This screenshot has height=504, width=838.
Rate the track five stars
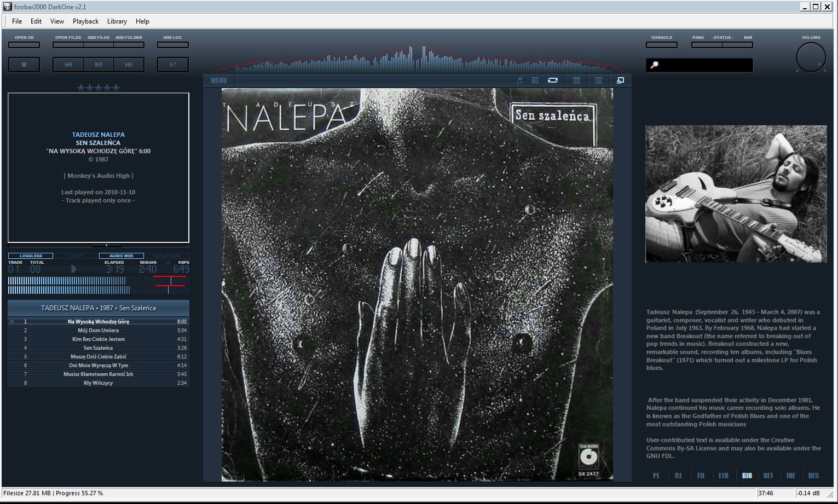point(115,88)
